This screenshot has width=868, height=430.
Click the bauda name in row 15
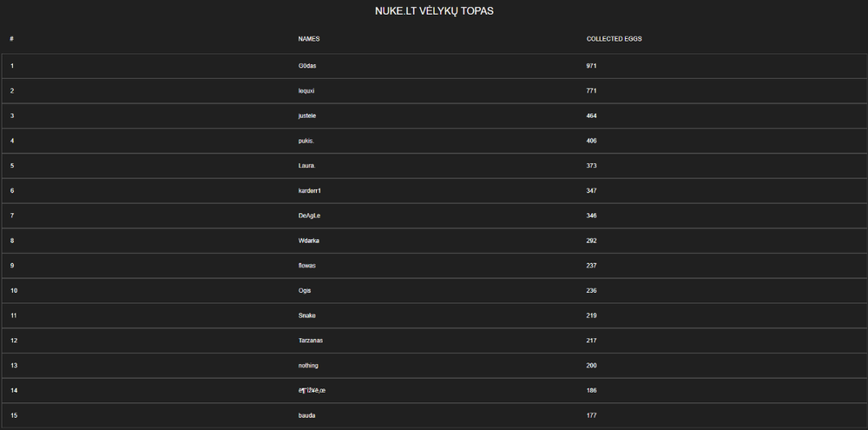307,415
